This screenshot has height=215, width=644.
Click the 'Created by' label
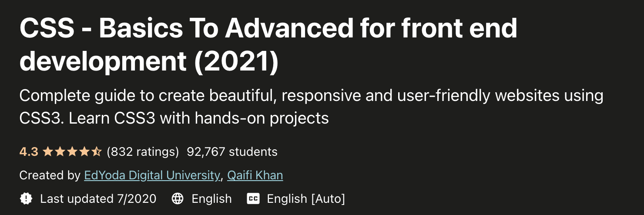click(x=50, y=175)
